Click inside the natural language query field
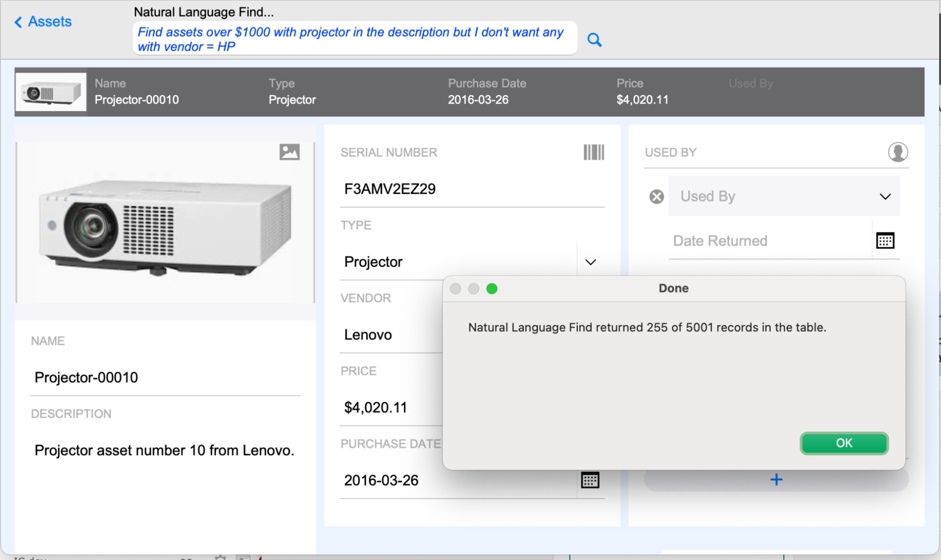Viewport: 941px width, 560px height. click(353, 39)
